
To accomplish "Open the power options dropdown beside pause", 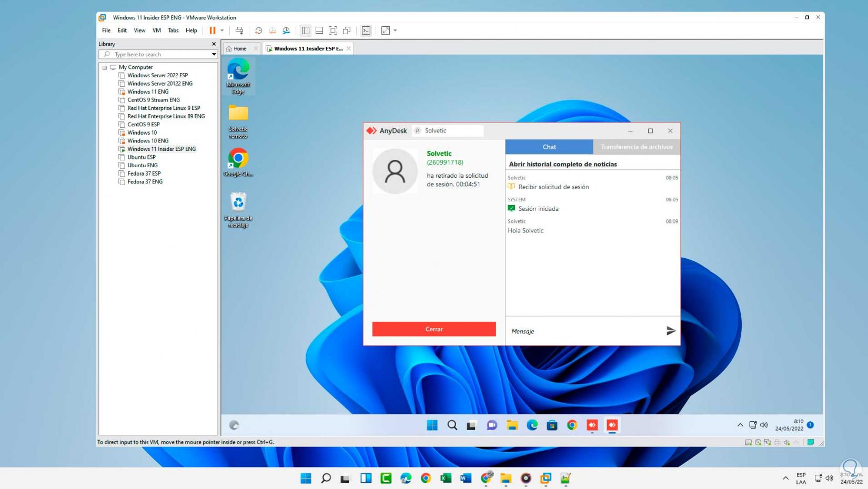I will pos(222,30).
